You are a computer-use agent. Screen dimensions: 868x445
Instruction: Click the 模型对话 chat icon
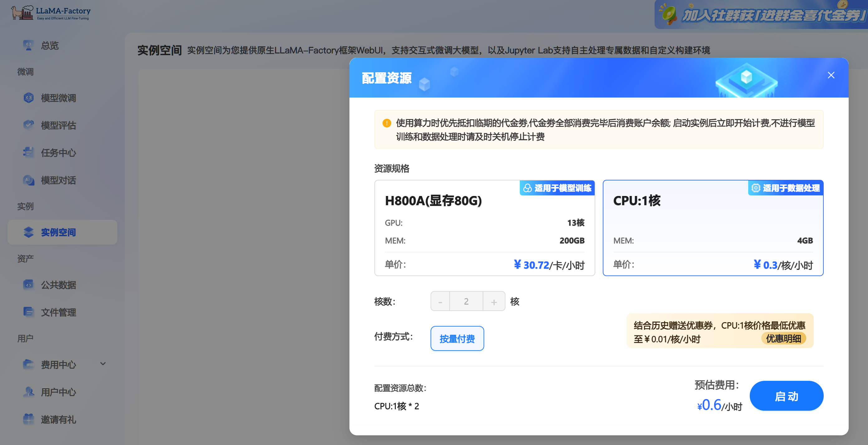tap(28, 180)
